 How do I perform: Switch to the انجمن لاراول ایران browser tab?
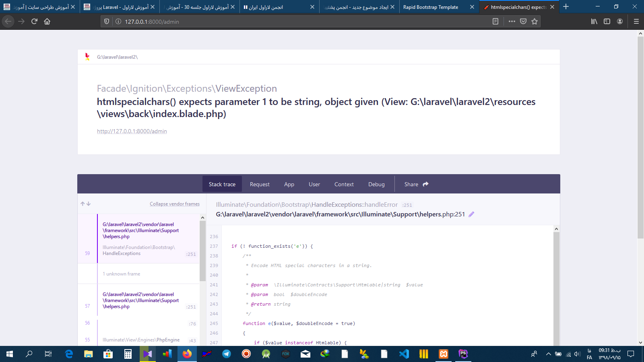pyautogui.click(x=280, y=7)
